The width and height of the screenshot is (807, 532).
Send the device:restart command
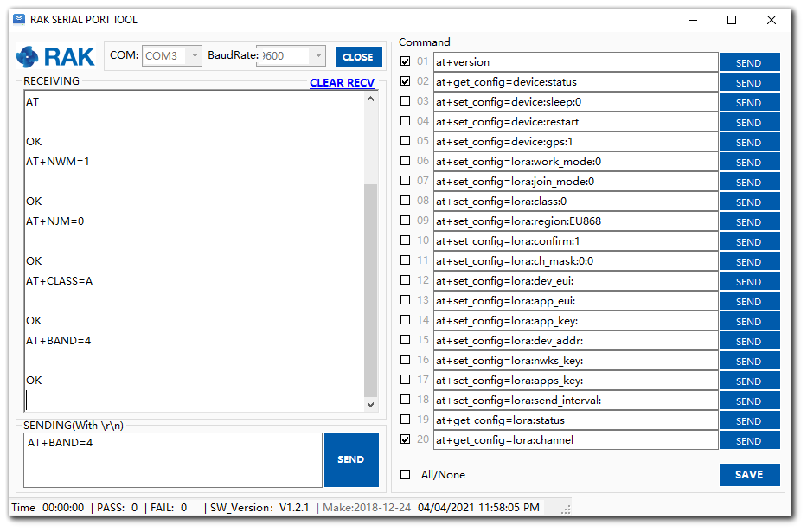coord(749,122)
